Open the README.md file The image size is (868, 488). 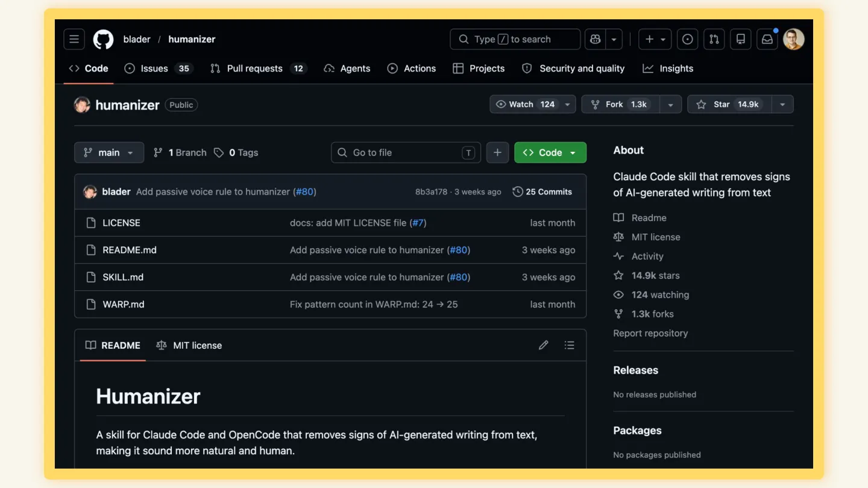(x=130, y=250)
